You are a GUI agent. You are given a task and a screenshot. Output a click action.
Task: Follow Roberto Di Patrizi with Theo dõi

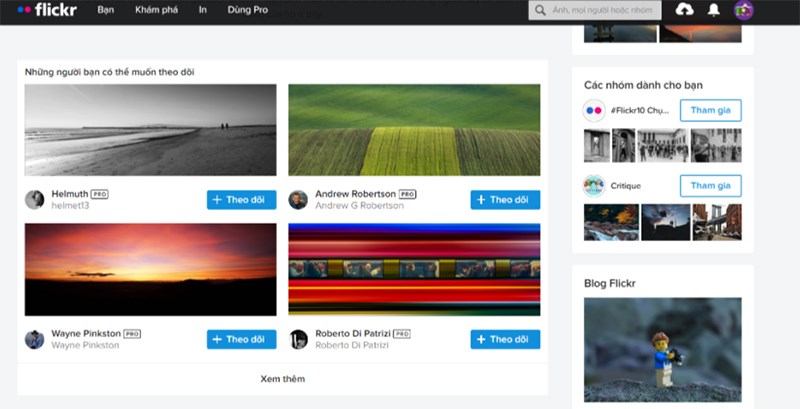click(505, 340)
